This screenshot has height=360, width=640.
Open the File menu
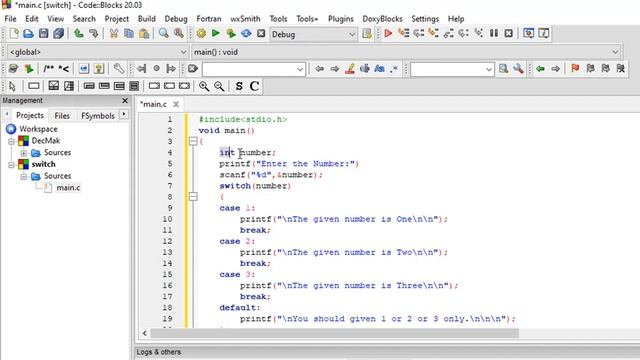click(x=10, y=19)
